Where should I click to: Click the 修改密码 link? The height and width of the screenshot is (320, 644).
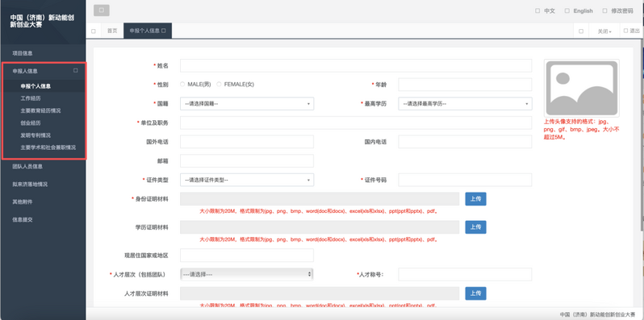(622, 11)
